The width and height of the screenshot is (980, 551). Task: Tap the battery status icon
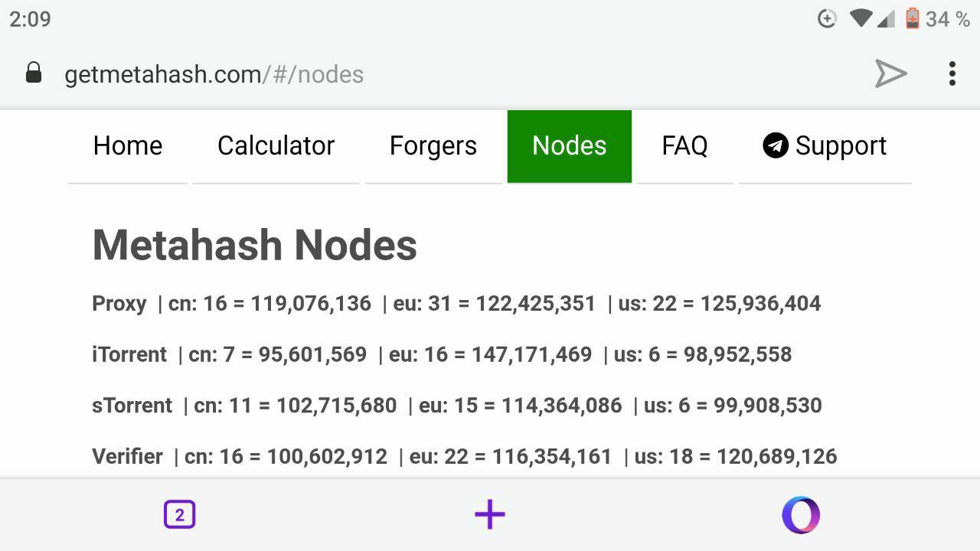(912, 18)
